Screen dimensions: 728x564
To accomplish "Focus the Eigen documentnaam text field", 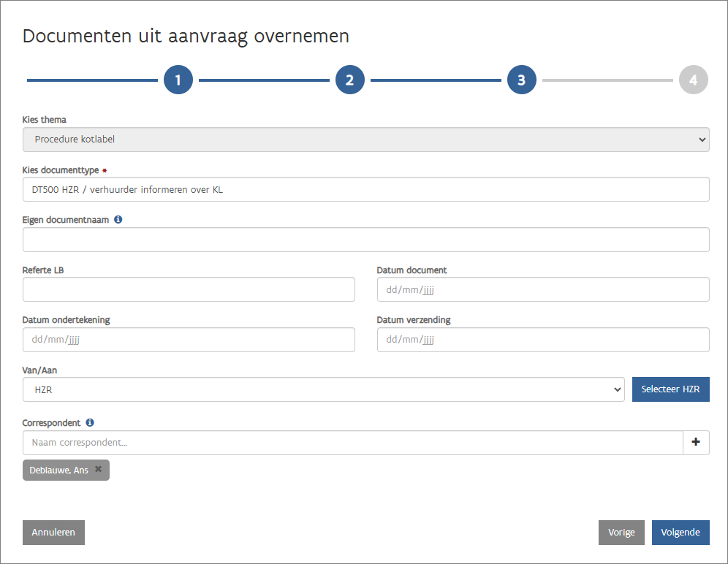I will [365, 240].
